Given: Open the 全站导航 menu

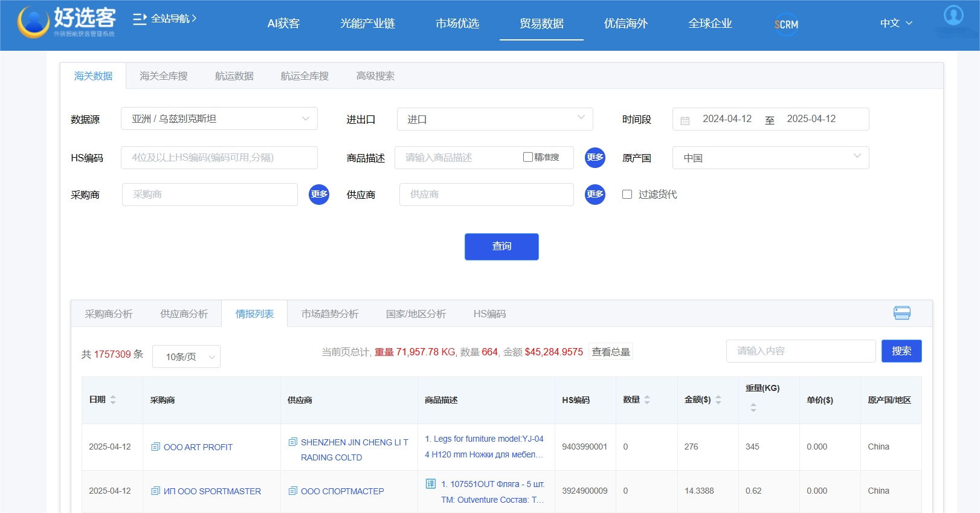Looking at the screenshot, I should [165, 19].
